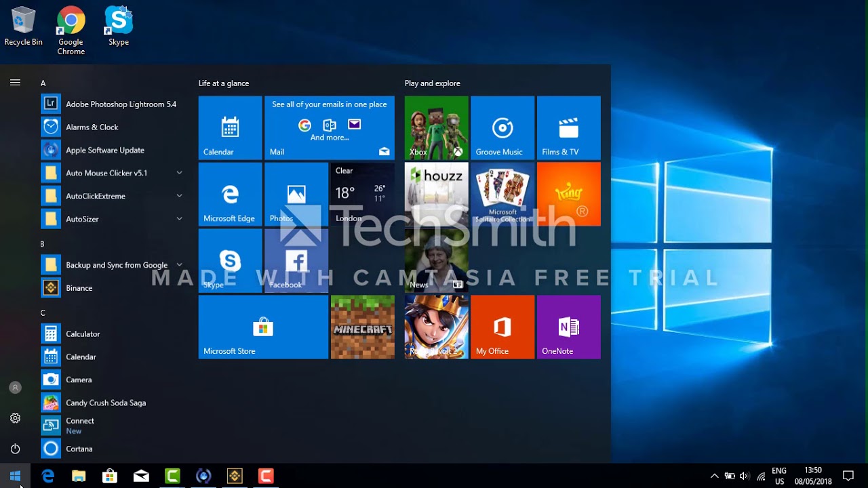Open Binance from the taskbar
This screenshot has height=488, width=868.
235,476
